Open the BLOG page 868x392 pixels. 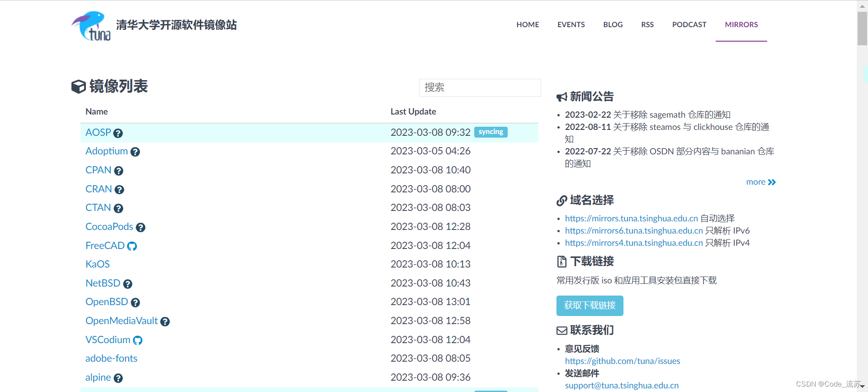tap(613, 24)
